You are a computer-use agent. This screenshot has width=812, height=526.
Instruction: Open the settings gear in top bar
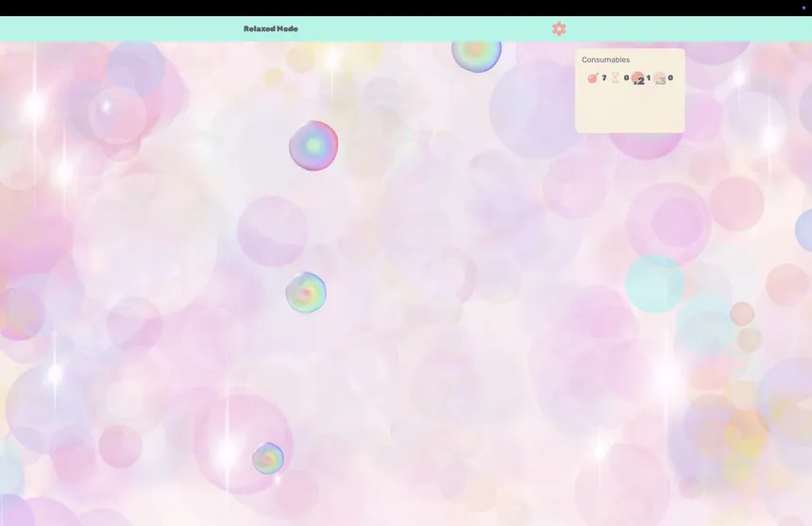click(559, 28)
